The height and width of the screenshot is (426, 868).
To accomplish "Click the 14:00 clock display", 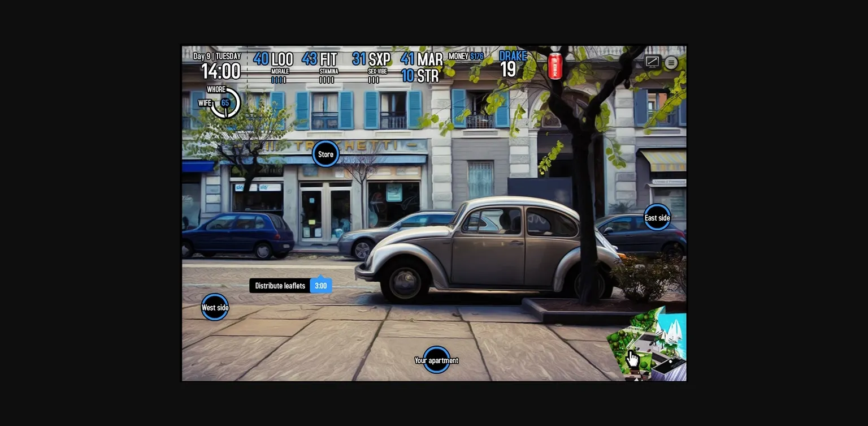I will [x=220, y=71].
